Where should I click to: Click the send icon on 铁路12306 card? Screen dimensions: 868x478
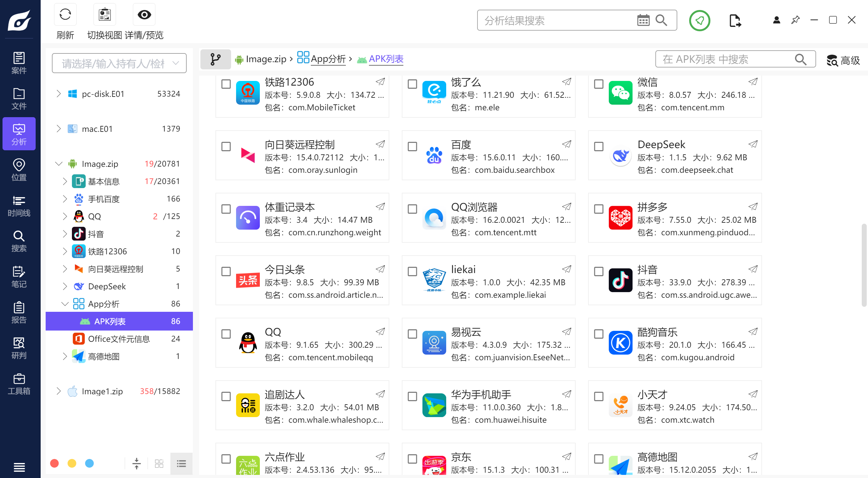click(380, 82)
